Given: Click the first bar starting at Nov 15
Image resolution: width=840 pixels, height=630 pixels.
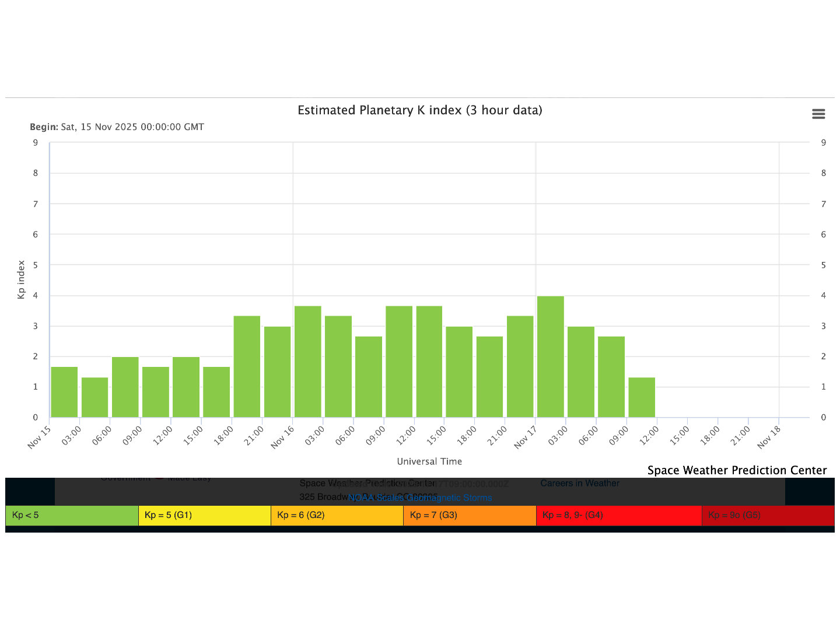Looking at the screenshot, I should click(64, 392).
